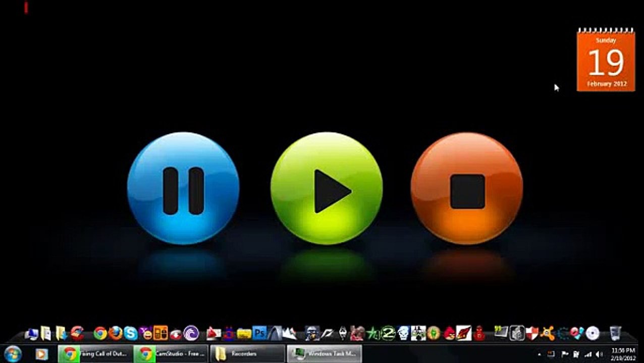Open Action Center flag tray icon
Screen dimensions: 644x363
pyautogui.click(x=565, y=354)
